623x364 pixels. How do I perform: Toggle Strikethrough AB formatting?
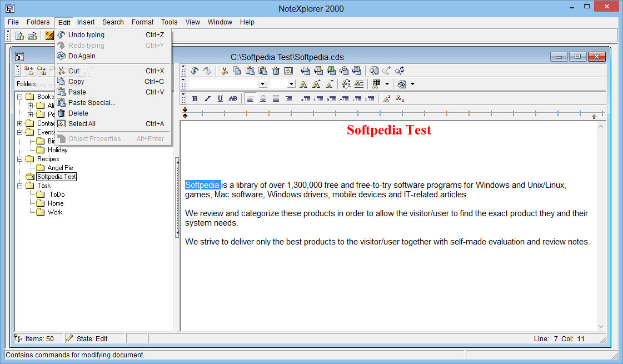coord(233,98)
